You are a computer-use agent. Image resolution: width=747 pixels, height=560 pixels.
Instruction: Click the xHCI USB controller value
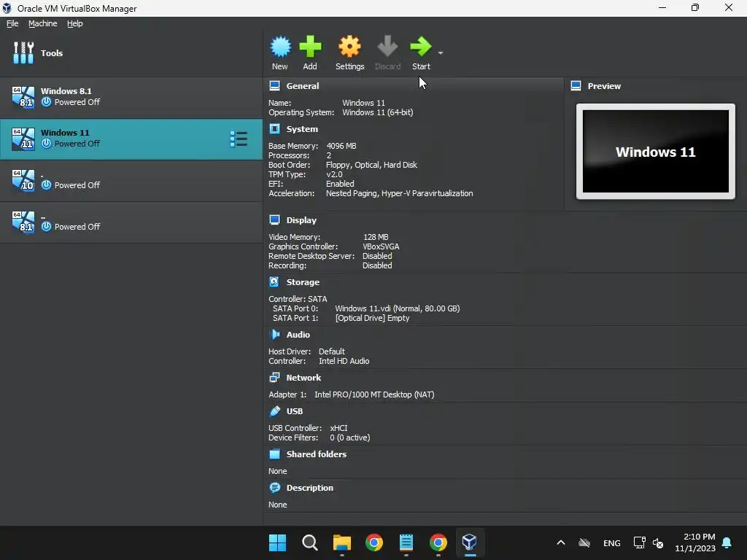pos(338,428)
